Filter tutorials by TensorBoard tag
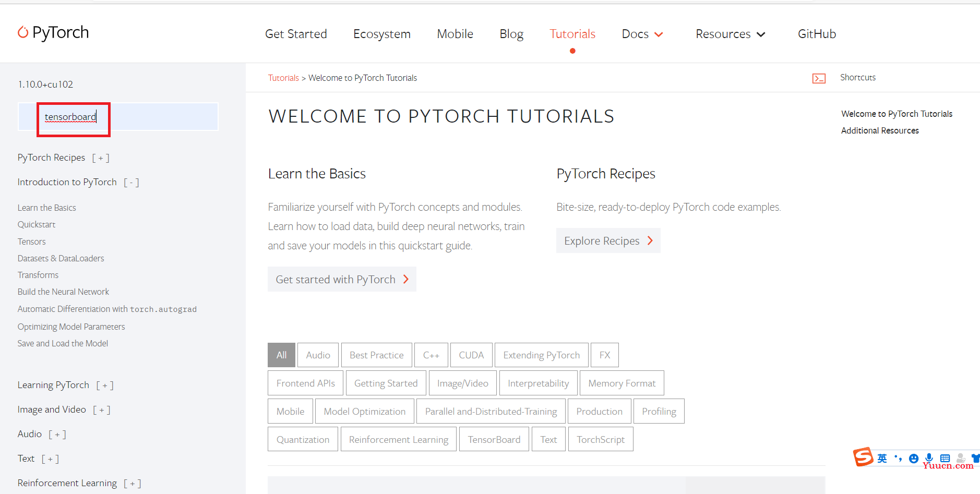Image resolution: width=980 pixels, height=494 pixels. coord(494,439)
